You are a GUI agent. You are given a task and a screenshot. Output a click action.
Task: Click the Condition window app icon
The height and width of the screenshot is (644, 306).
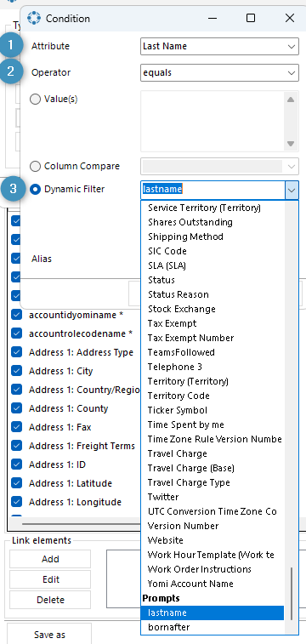(x=34, y=19)
